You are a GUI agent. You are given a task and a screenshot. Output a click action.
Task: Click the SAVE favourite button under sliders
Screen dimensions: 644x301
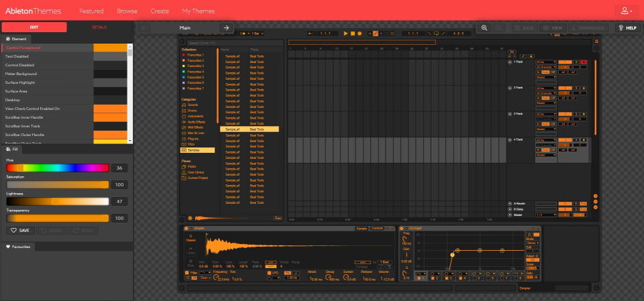coord(20,231)
